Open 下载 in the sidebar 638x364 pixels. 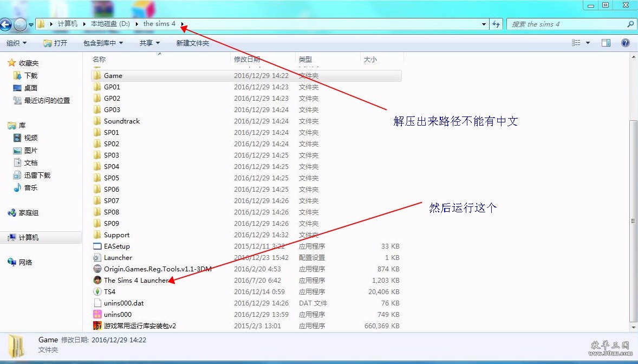[31, 76]
